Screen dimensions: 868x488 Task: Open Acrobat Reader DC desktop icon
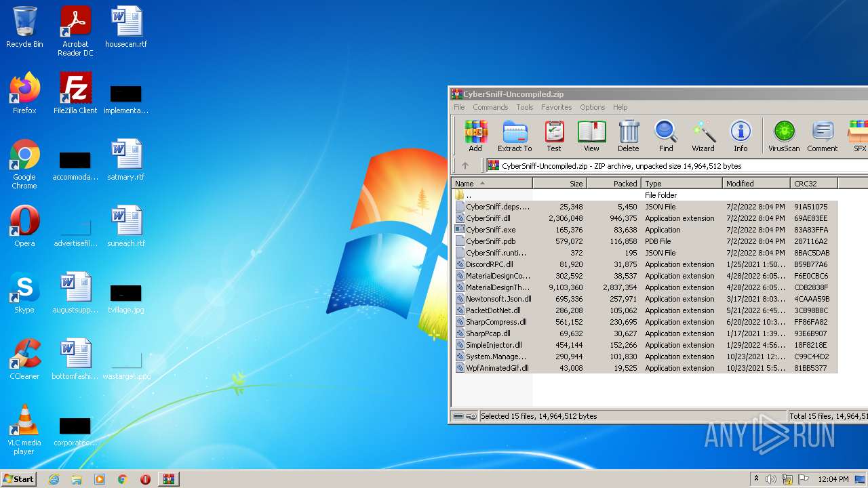[75, 31]
